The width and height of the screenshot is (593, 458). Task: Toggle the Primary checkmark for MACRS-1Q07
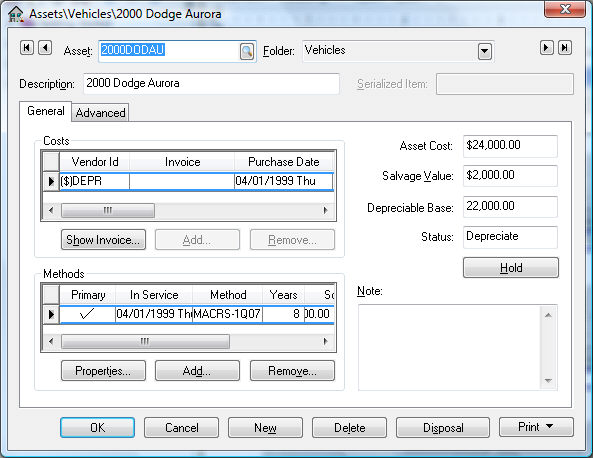[87, 314]
